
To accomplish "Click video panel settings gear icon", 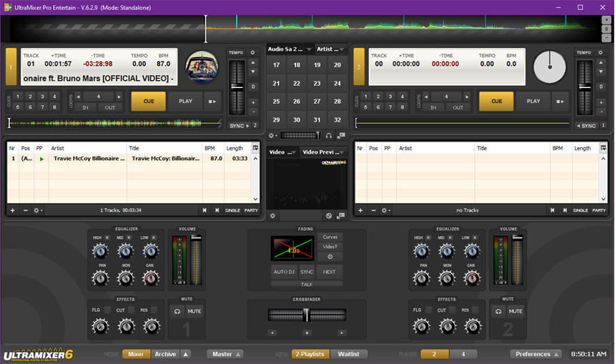I will (x=272, y=216).
